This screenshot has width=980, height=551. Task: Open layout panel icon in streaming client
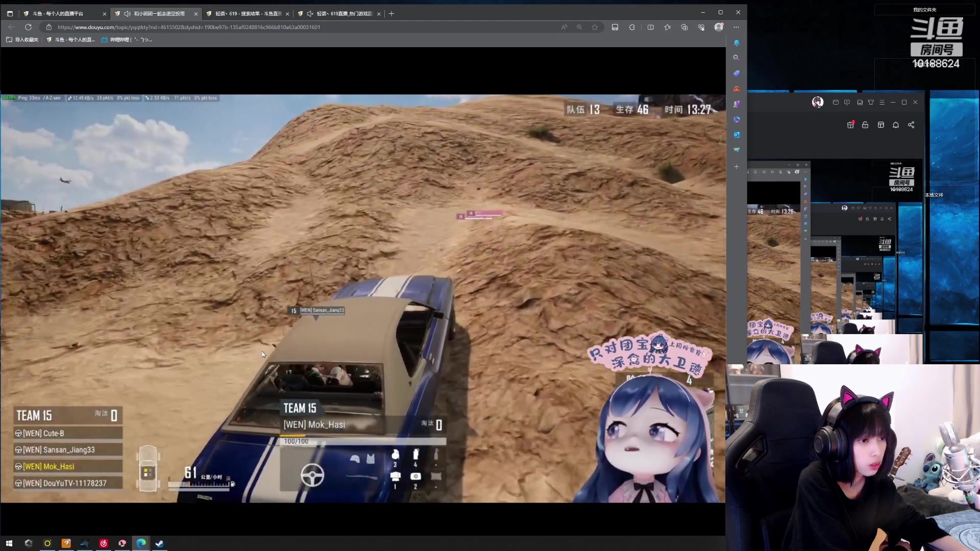pos(880,125)
